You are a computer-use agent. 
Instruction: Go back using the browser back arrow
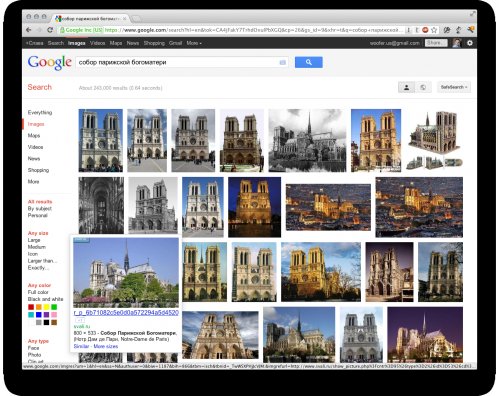[29, 30]
